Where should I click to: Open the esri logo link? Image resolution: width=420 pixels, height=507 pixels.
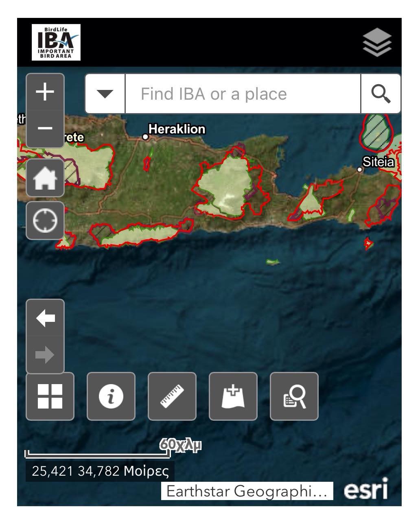pyautogui.click(x=366, y=489)
